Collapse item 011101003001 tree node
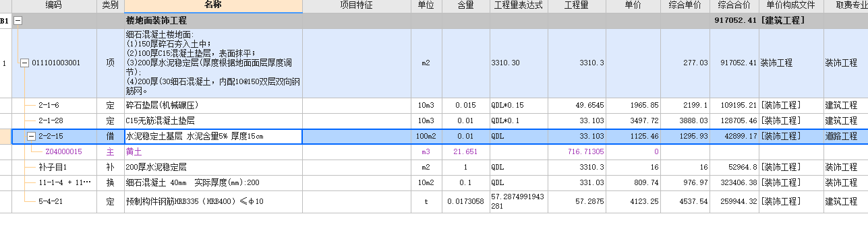Image resolution: width=868 pixels, height=245 pixels. point(24,63)
